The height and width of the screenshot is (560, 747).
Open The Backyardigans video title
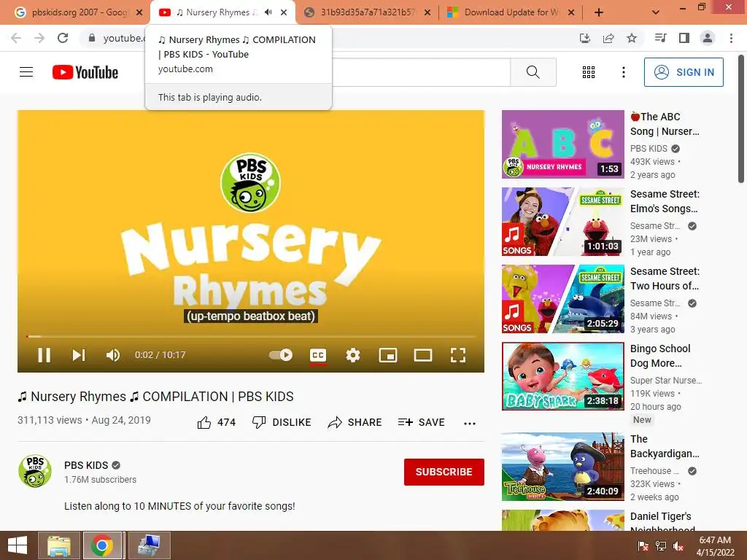[665, 446]
